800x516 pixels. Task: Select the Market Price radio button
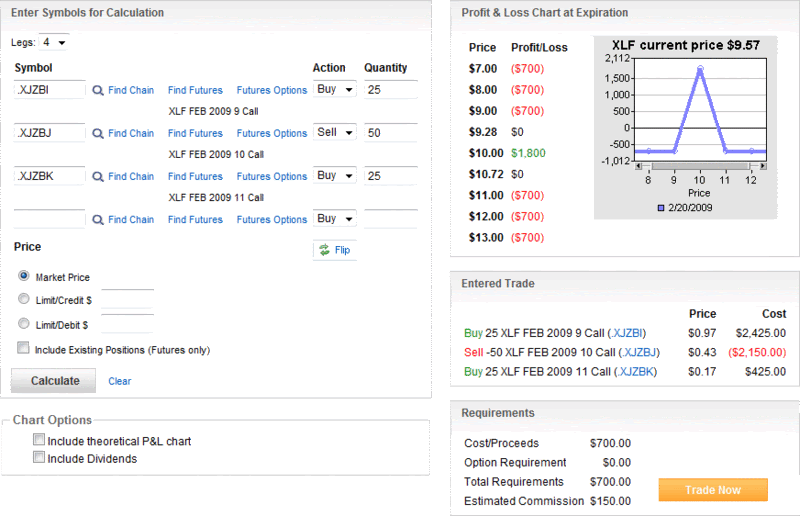pyautogui.click(x=23, y=276)
